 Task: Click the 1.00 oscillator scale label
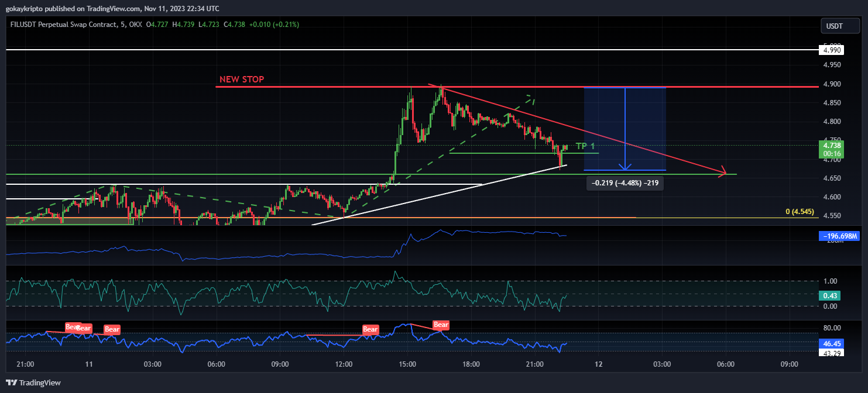coord(830,281)
